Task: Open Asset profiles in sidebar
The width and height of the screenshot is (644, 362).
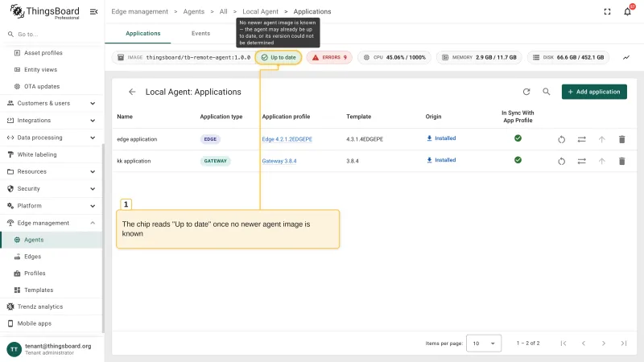Action: click(x=51, y=53)
